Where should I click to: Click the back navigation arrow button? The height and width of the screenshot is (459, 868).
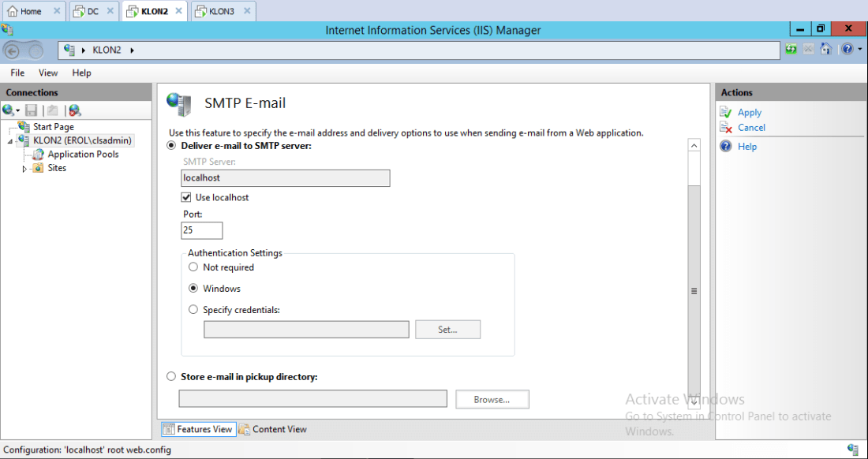pos(13,50)
